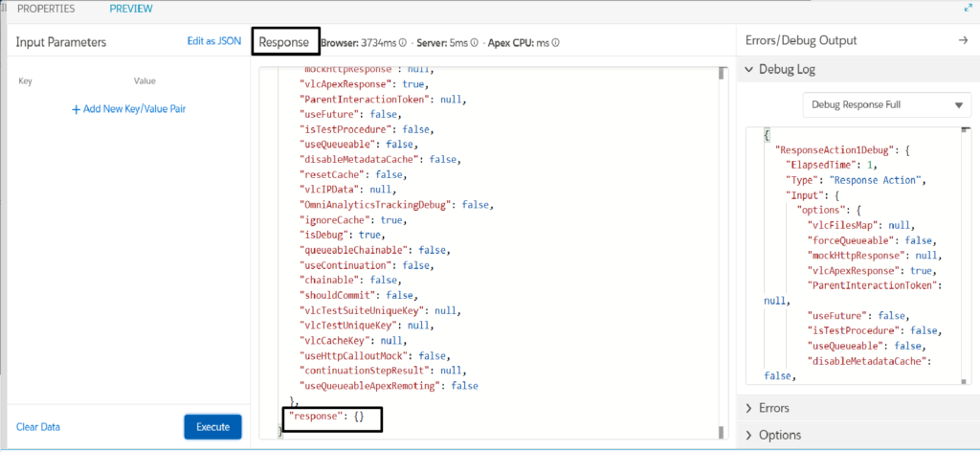
Task: Select the "vlcTestSuiteUniqueKey" line
Action: coord(380,310)
